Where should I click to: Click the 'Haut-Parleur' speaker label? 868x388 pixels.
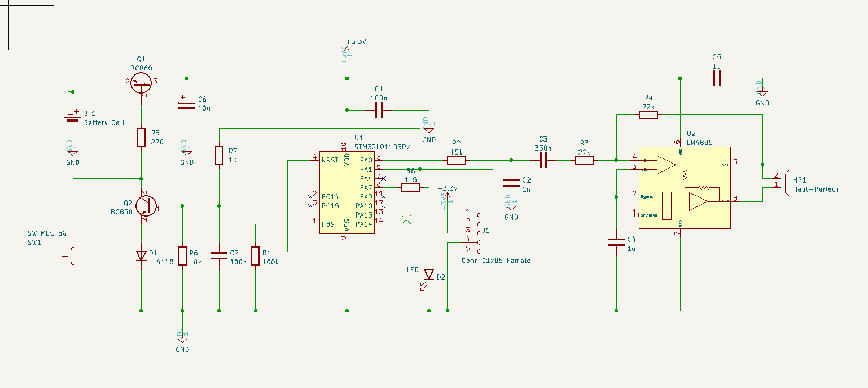click(x=816, y=189)
